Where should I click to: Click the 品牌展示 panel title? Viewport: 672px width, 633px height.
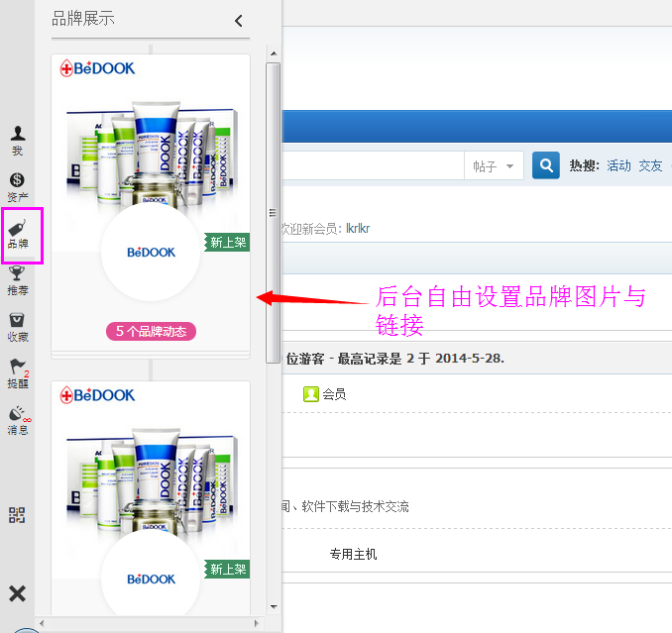click(x=83, y=19)
